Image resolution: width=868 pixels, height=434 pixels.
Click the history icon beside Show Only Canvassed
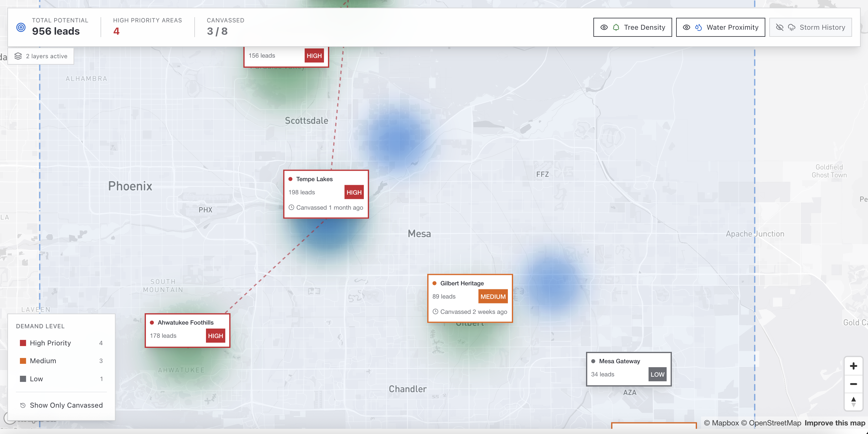[23, 405]
